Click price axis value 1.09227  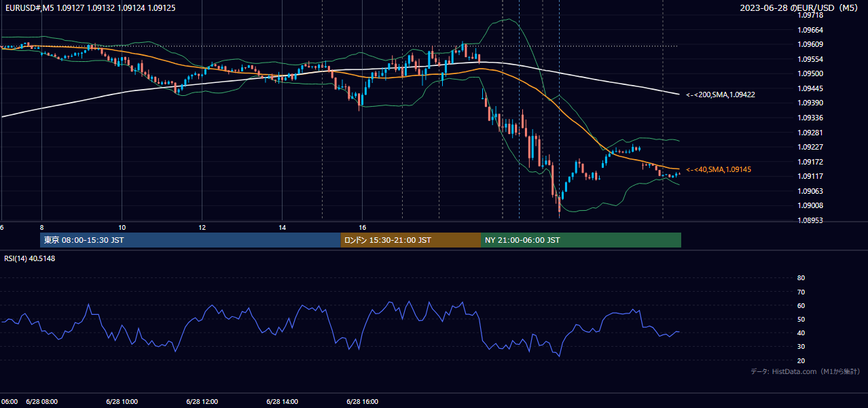pos(810,147)
